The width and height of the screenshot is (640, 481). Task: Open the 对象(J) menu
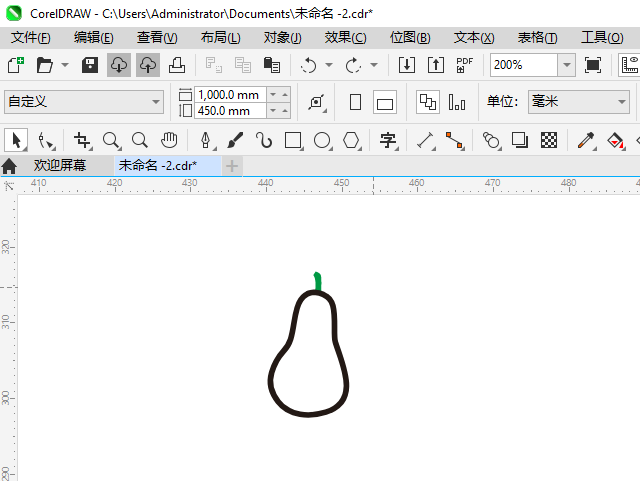(x=282, y=38)
